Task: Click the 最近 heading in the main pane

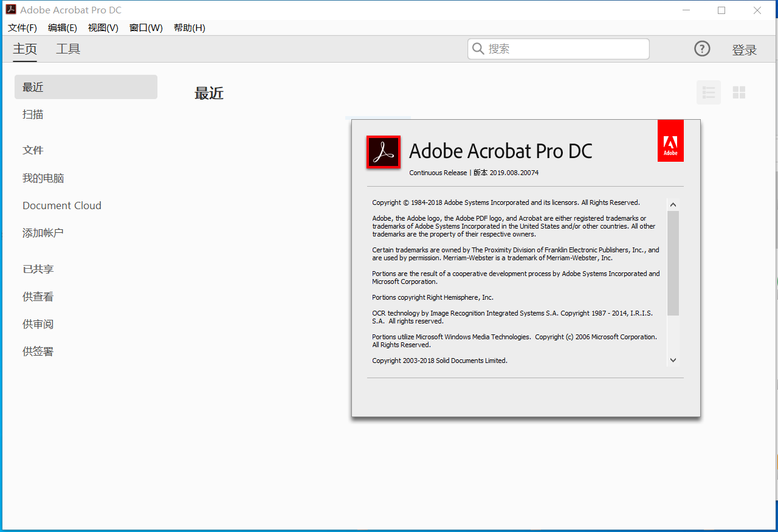Action: [x=209, y=93]
